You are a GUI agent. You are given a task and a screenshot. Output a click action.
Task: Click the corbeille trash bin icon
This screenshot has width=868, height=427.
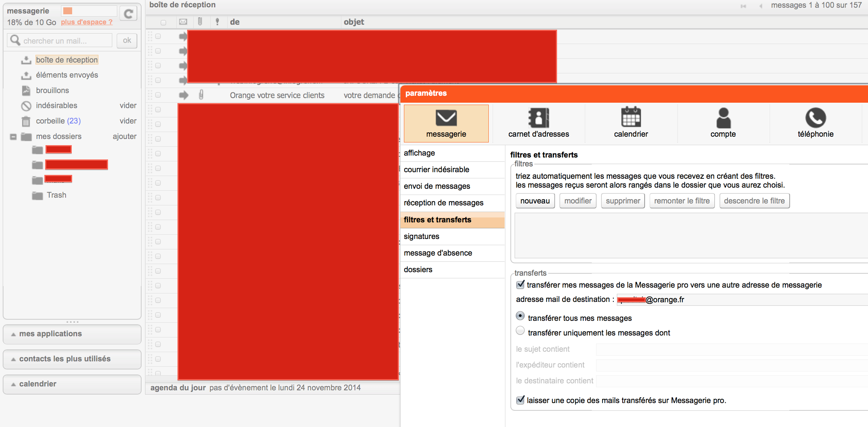(26, 121)
